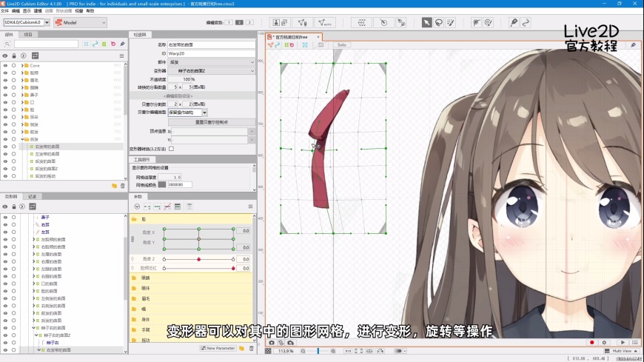This screenshot has width=644, height=362.
Task: Click the path pen tool icon
Action: [514, 23]
